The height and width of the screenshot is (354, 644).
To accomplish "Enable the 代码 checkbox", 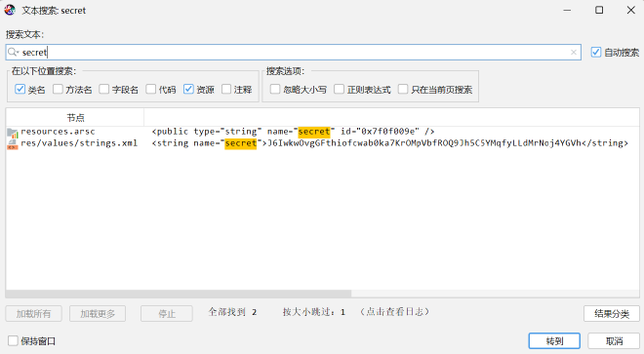I will [x=151, y=89].
